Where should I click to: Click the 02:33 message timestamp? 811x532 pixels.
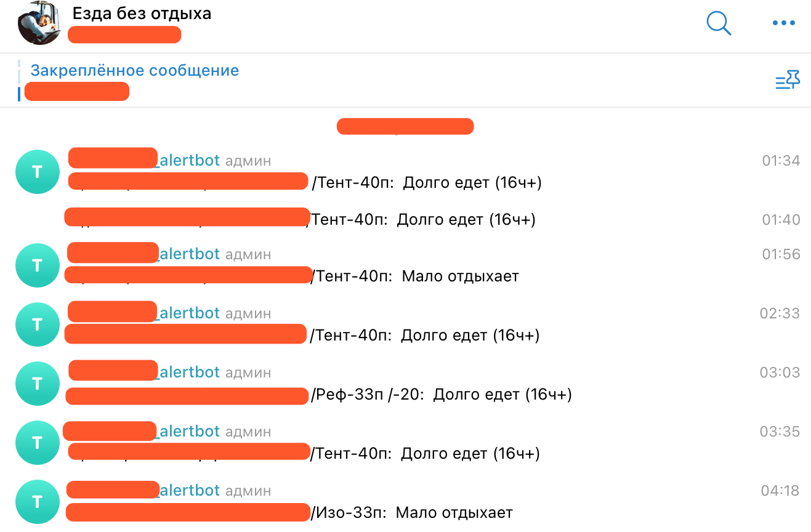[x=780, y=313]
